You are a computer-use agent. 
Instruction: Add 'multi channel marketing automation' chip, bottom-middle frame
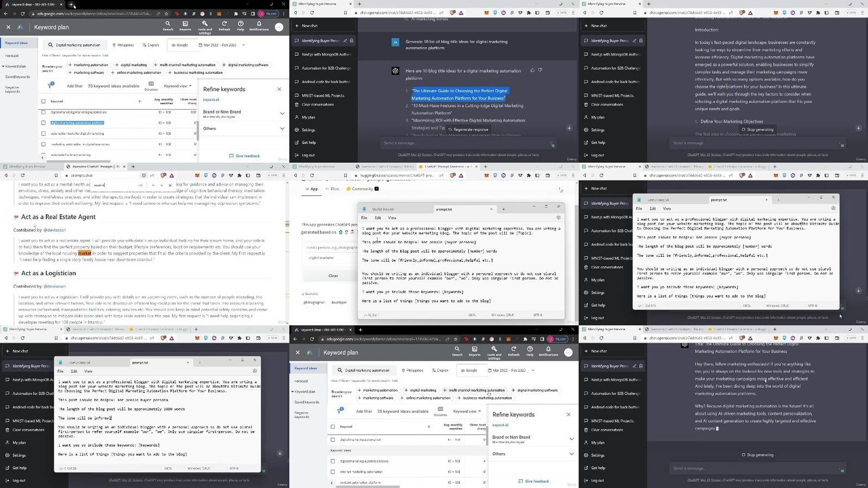pos(474,390)
